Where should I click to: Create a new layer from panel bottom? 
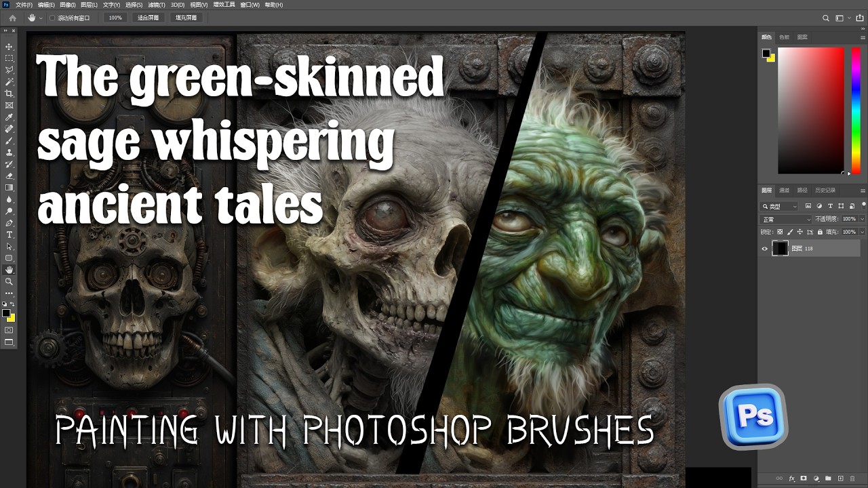pyautogui.click(x=840, y=479)
